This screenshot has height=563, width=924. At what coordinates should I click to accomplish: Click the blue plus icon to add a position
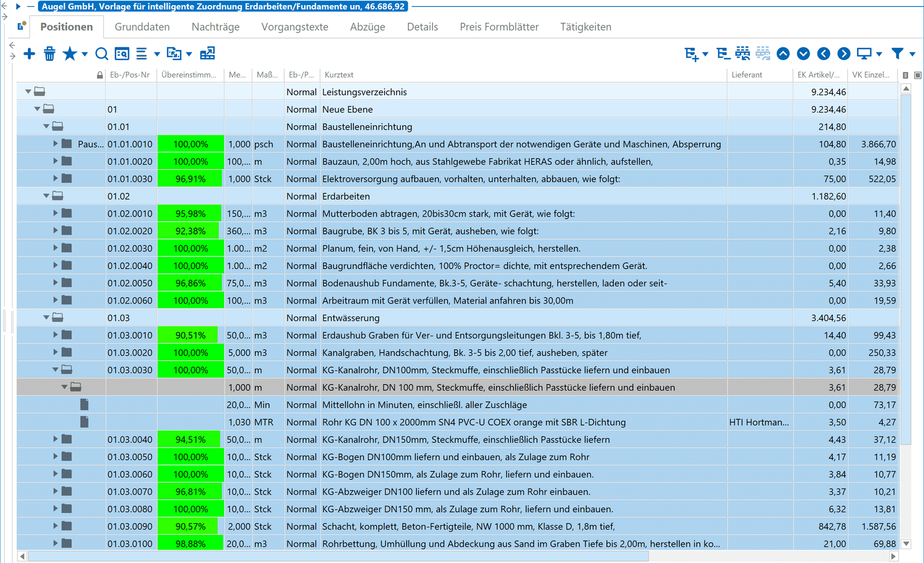tap(29, 54)
